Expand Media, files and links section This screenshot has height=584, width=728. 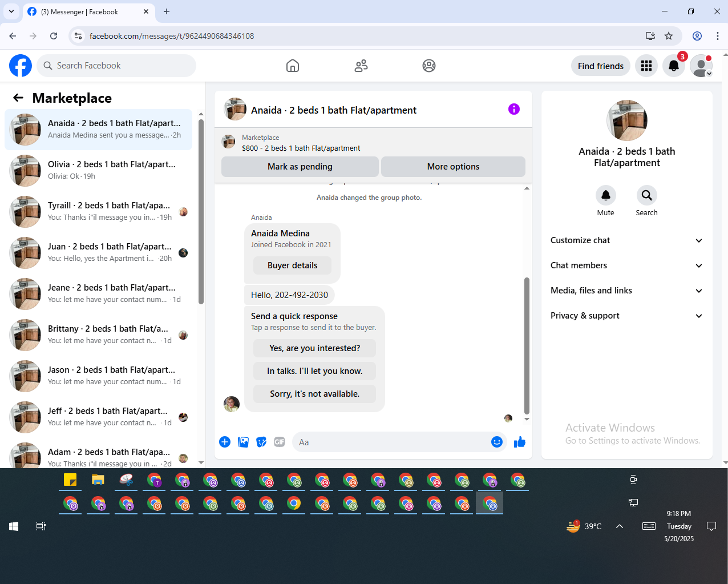tap(626, 291)
